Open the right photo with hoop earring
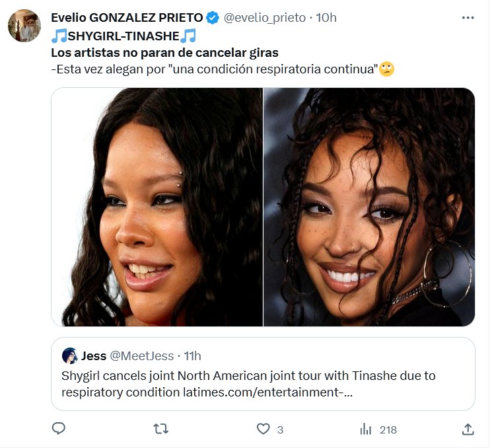 [369, 207]
